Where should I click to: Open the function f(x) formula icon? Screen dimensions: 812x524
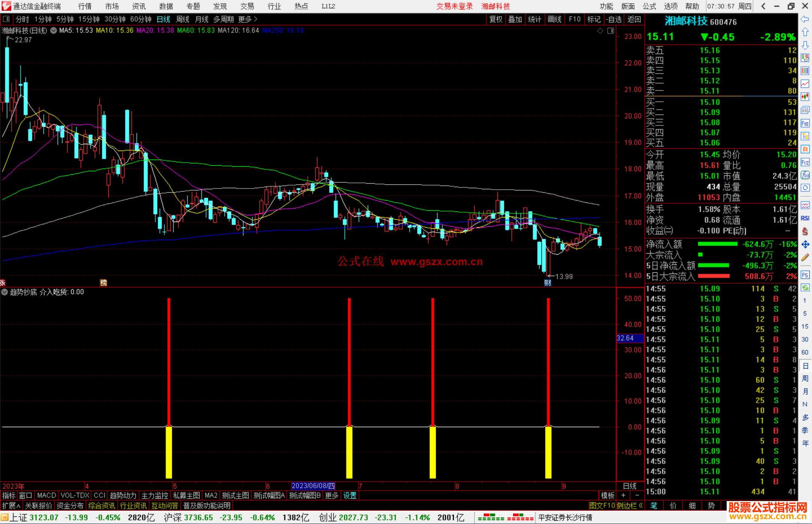pyautogui.click(x=805, y=175)
